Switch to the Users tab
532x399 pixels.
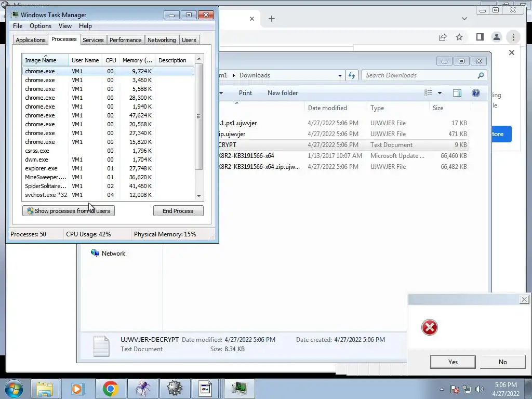[189, 40]
